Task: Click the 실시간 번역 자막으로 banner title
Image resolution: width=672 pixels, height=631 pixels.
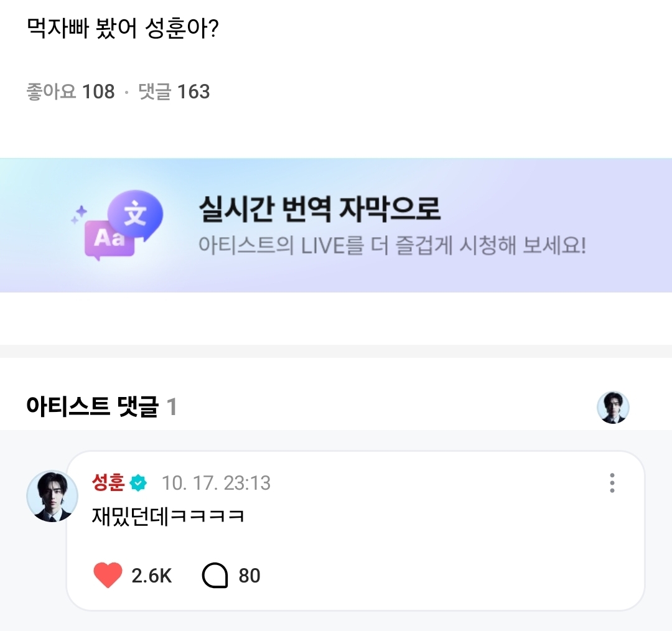Action: click(319, 209)
